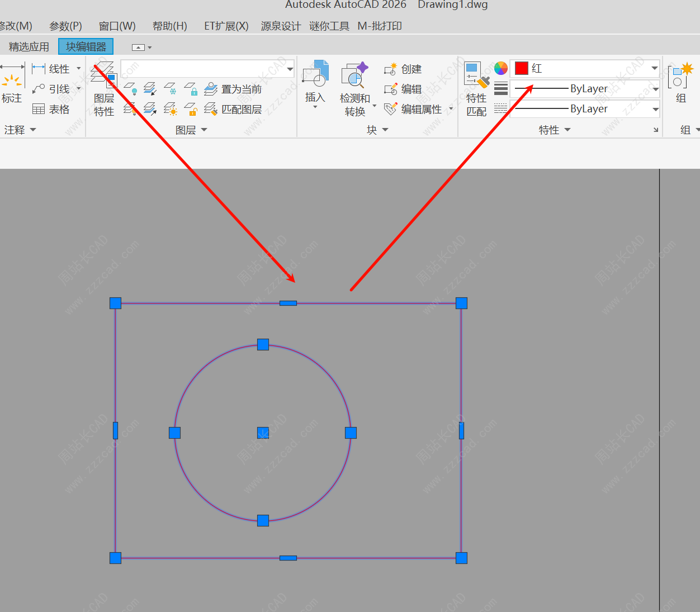
Task: Click the Table (表格) annotation icon
Action: 39,109
